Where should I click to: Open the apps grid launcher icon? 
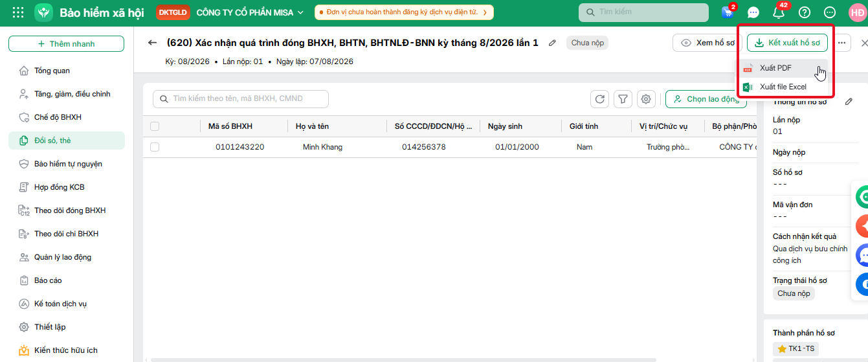tap(18, 12)
